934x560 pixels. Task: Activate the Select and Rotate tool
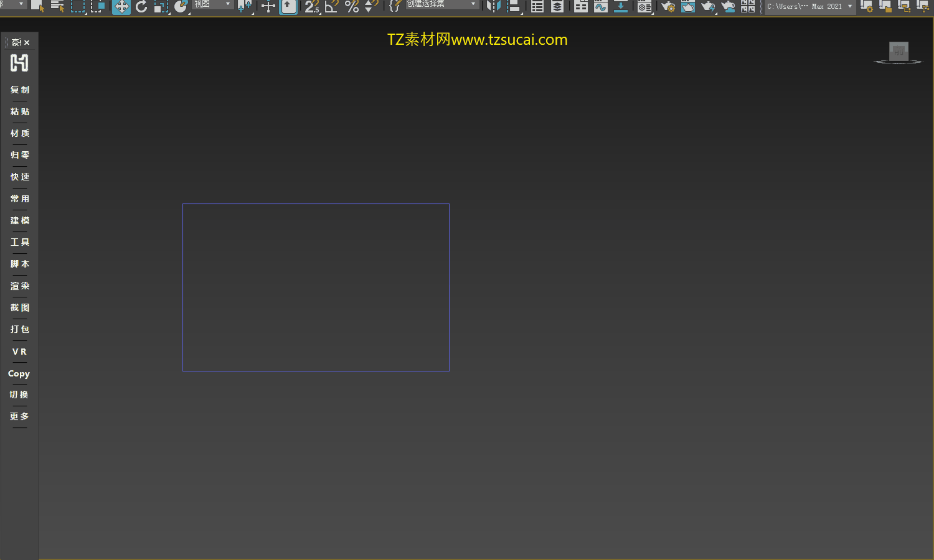pyautogui.click(x=141, y=6)
